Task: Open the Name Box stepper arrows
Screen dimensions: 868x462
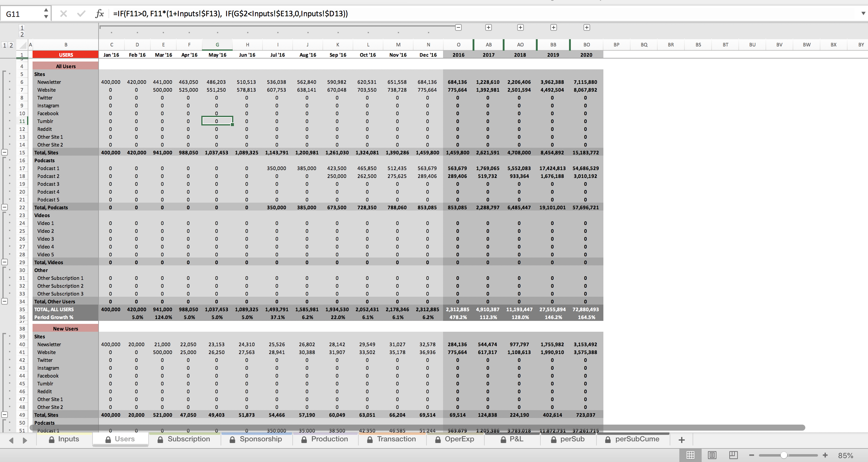Action: pos(46,14)
